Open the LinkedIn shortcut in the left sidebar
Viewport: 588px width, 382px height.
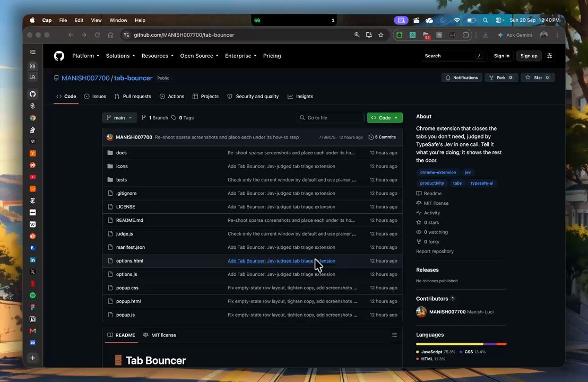tap(32, 260)
